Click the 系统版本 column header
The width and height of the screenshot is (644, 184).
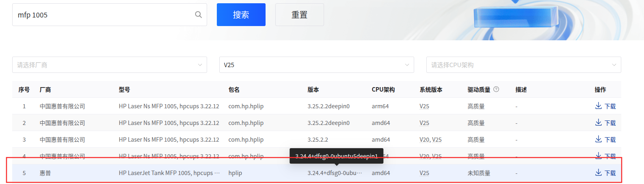[431, 90]
